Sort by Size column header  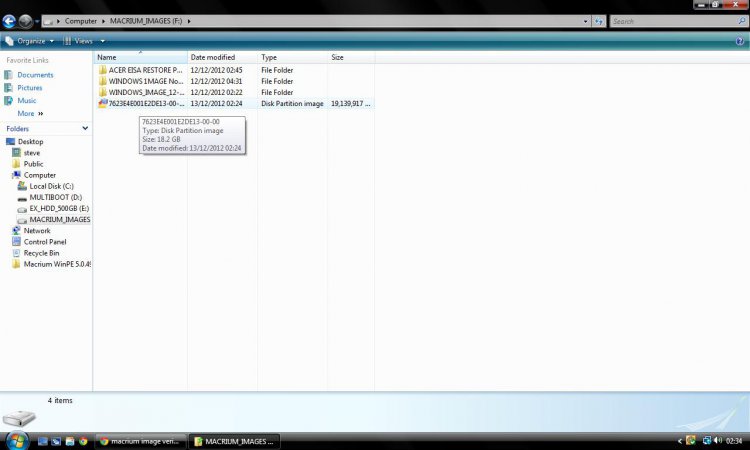pos(351,57)
